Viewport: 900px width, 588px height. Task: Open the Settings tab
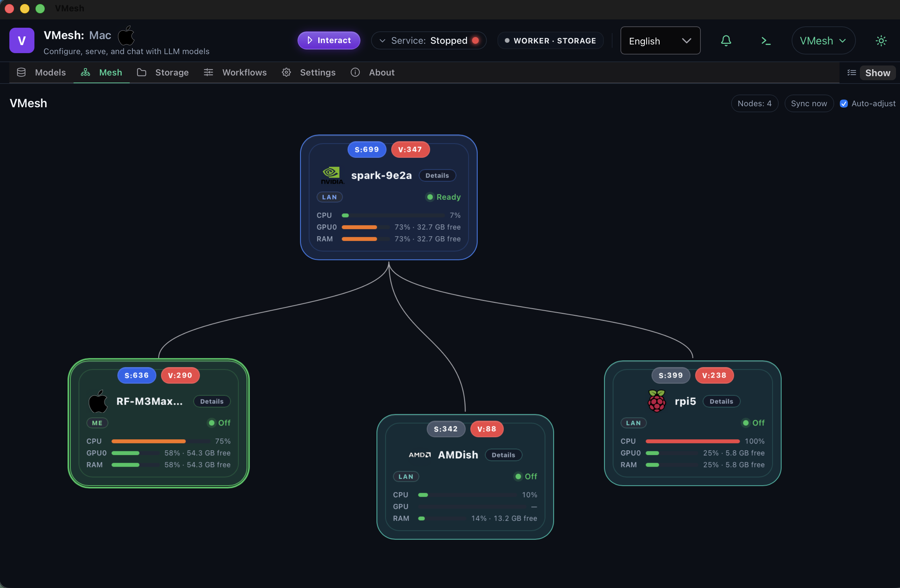point(309,72)
